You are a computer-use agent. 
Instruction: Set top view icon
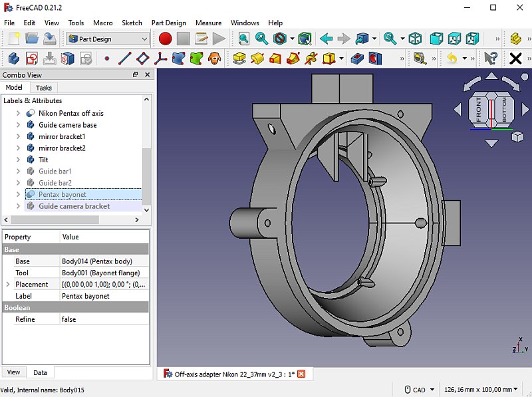454,39
